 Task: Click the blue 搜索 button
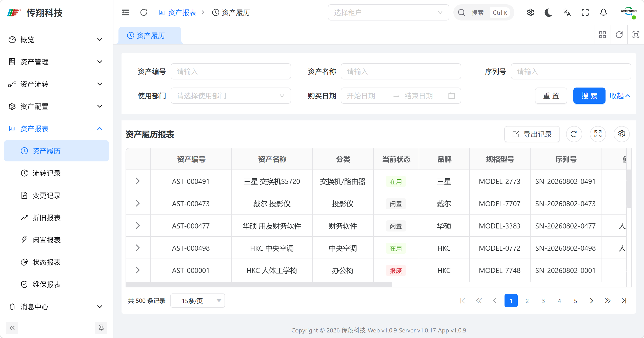(589, 96)
